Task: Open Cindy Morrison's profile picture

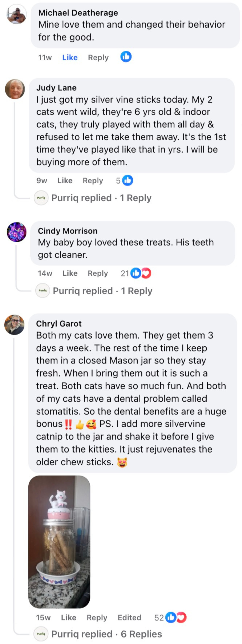Action: pyautogui.click(x=16, y=232)
